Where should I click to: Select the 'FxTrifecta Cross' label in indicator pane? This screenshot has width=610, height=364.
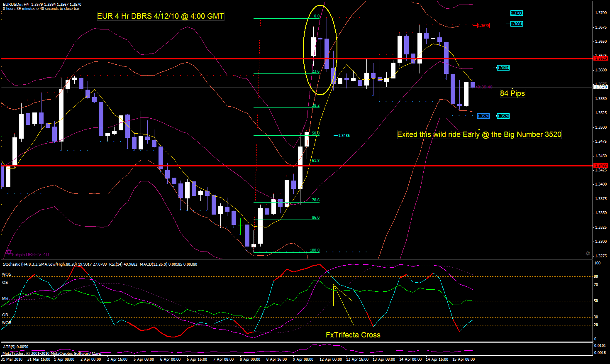pyautogui.click(x=353, y=335)
